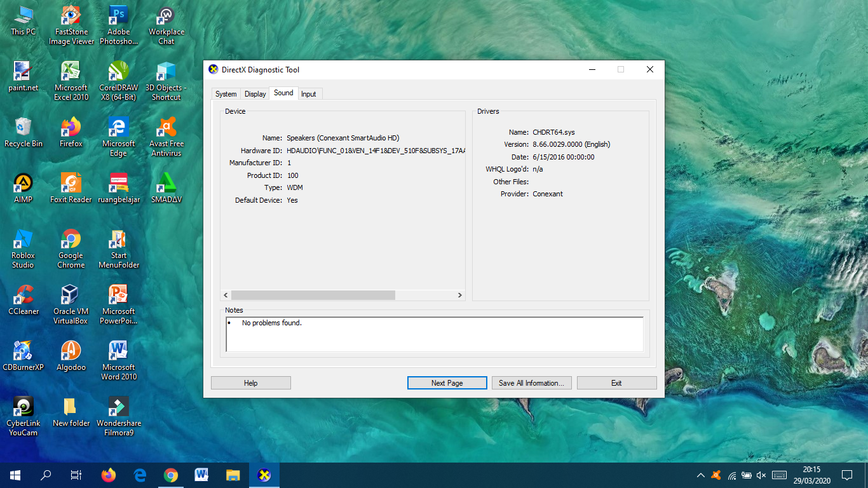Click DirectX Diagnostic Tool taskbar icon

(x=264, y=475)
